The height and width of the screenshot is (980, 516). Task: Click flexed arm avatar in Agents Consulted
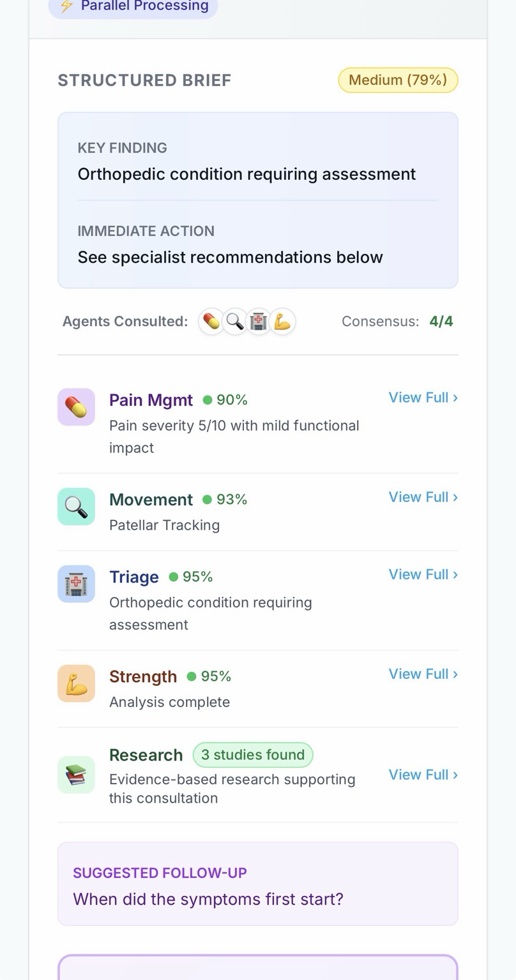coord(282,322)
